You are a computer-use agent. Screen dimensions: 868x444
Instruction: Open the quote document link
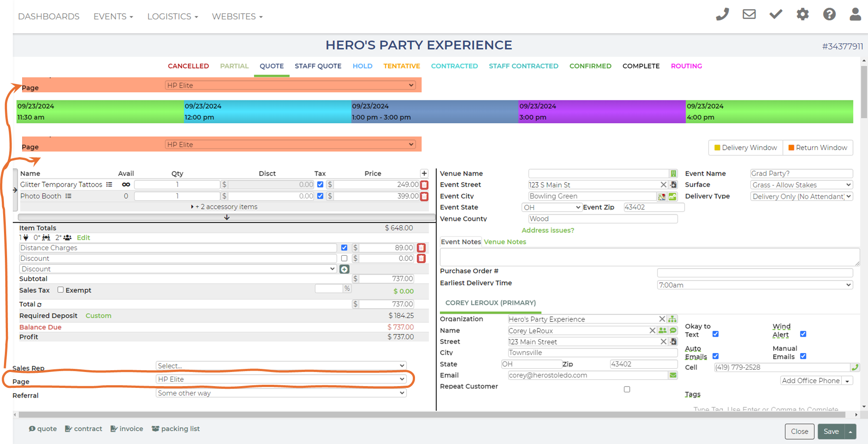(x=43, y=429)
